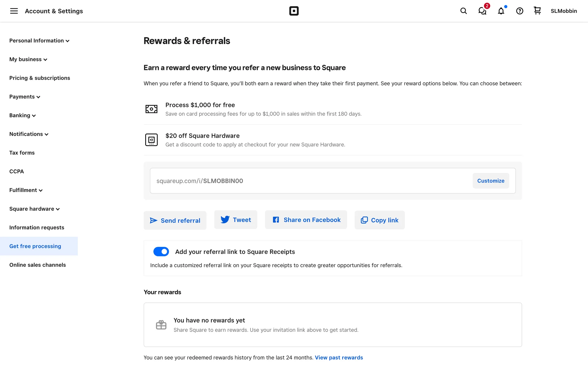This screenshot has width=588, height=368.
Task: Select Online sales channels menu item
Action: (37, 265)
